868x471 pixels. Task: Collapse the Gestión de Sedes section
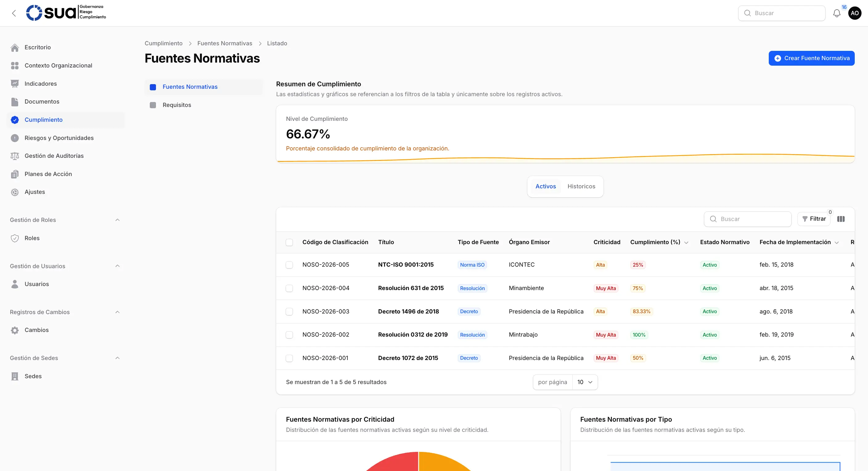(117, 358)
